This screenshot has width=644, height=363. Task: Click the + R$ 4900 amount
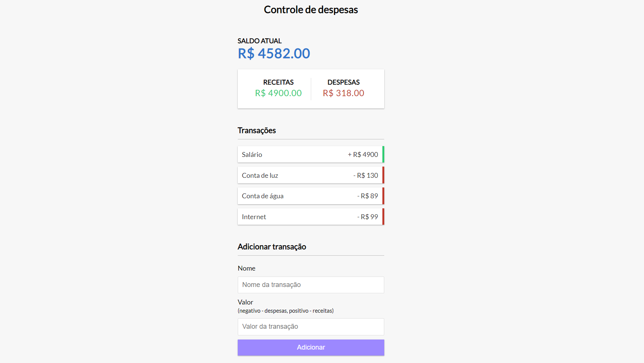[x=363, y=155]
